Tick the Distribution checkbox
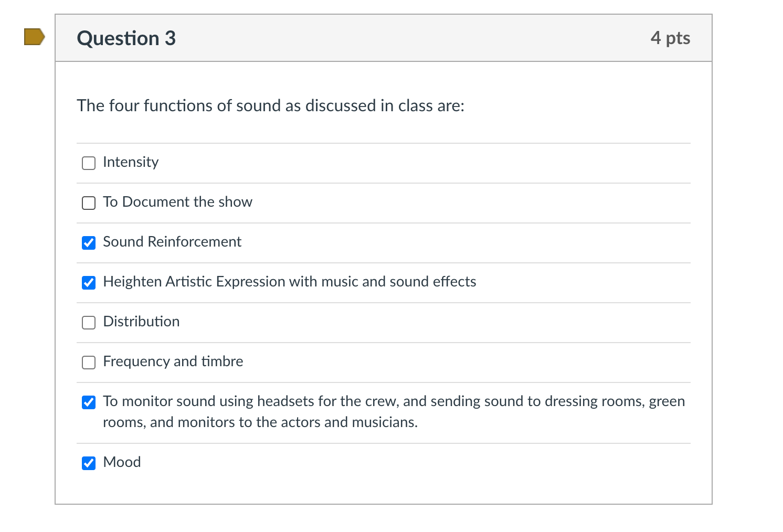Image resolution: width=783 pixels, height=532 pixels. (89, 322)
